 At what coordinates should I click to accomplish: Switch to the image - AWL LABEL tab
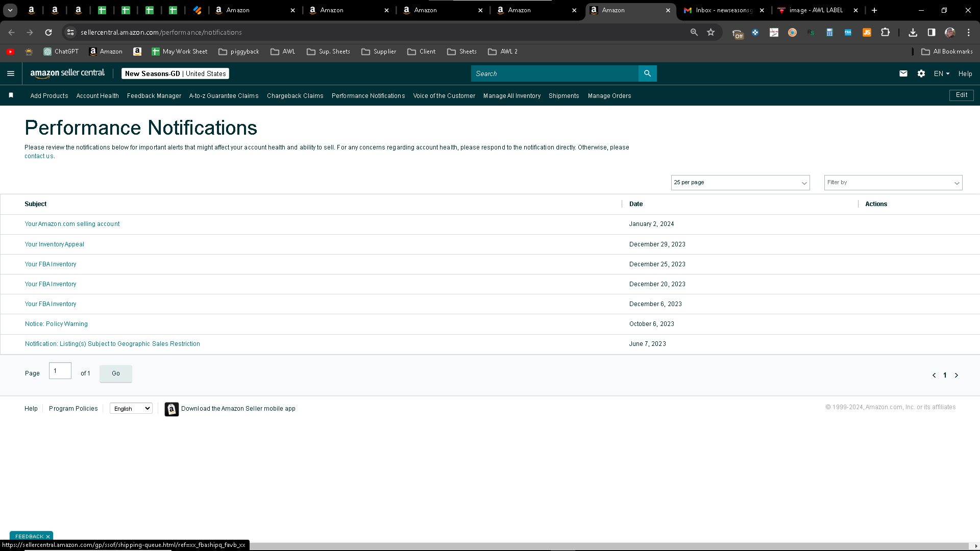click(x=816, y=10)
